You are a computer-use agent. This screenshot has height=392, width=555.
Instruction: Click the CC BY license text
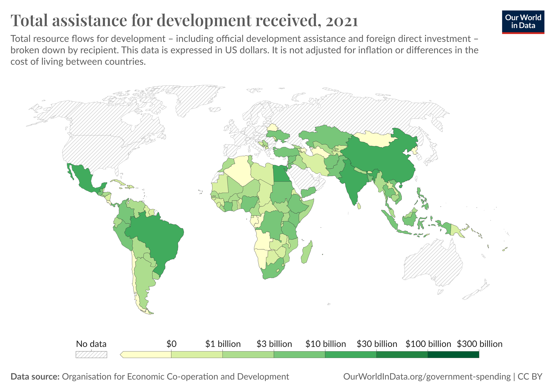(530, 376)
